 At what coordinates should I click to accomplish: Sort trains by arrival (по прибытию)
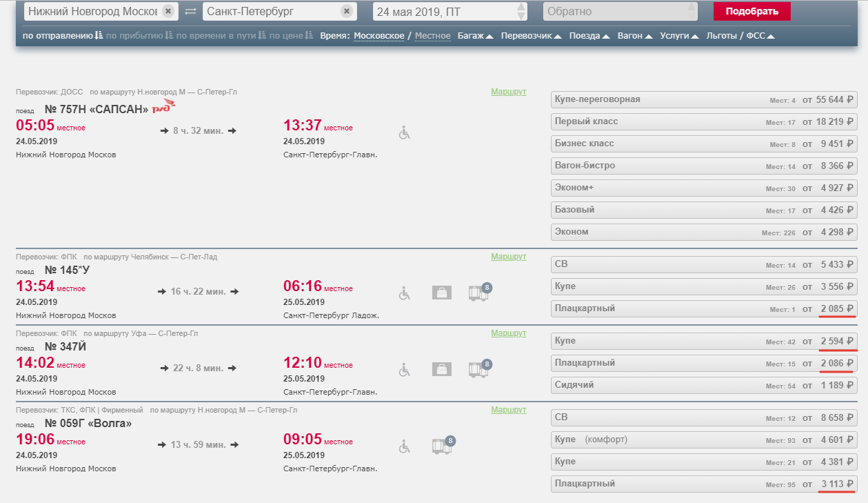coord(139,36)
